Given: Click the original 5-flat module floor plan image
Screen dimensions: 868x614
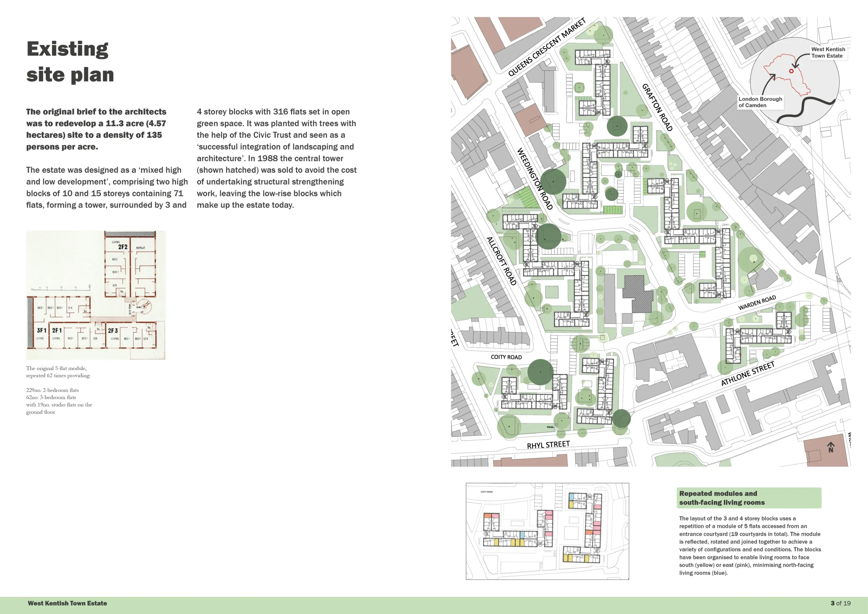Looking at the screenshot, I should pos(96,295).
